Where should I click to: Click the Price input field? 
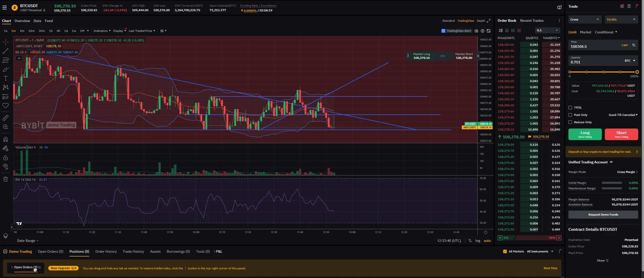point(594,47)
